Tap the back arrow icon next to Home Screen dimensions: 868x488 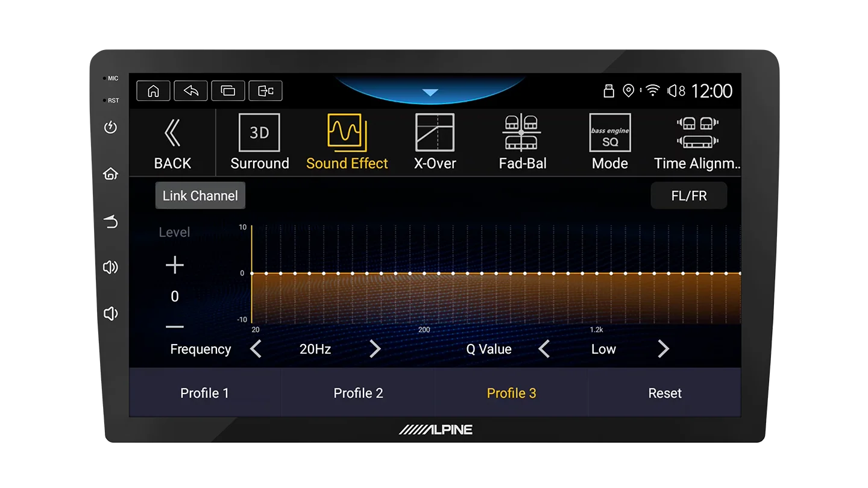(x=190, y=90)
